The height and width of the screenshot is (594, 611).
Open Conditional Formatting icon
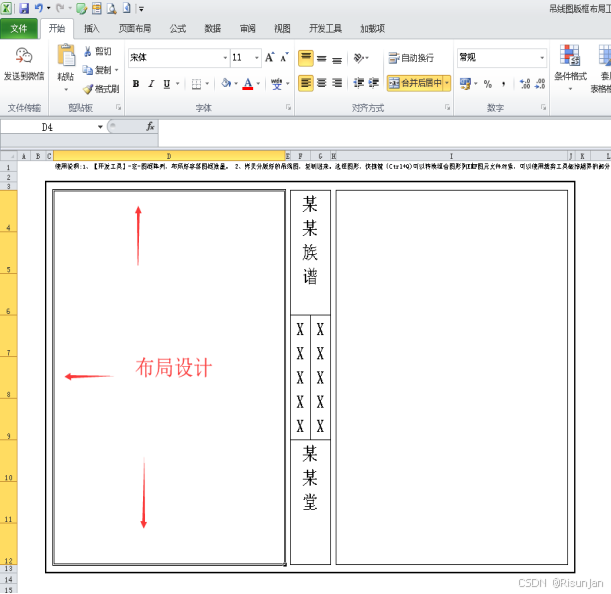pyautogui.click(x=570, y=55)
